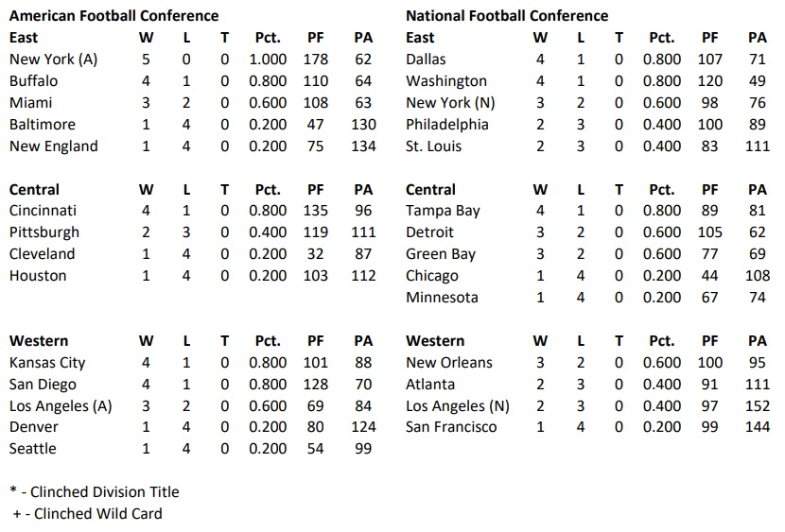This screenshot has height=532, width=785.
Task: Click the National Football Conference heading
Action: (x=507, y=16)
